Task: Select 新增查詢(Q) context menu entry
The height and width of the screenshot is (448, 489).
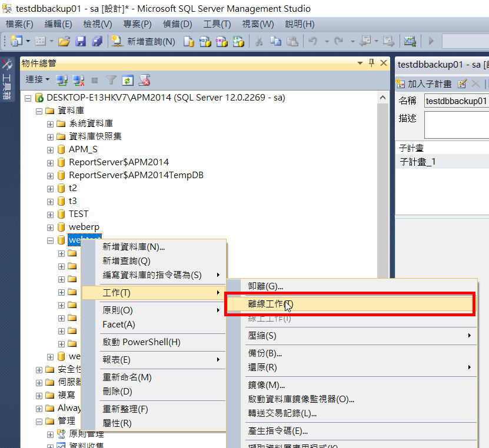Action: [x=154, y=261]
